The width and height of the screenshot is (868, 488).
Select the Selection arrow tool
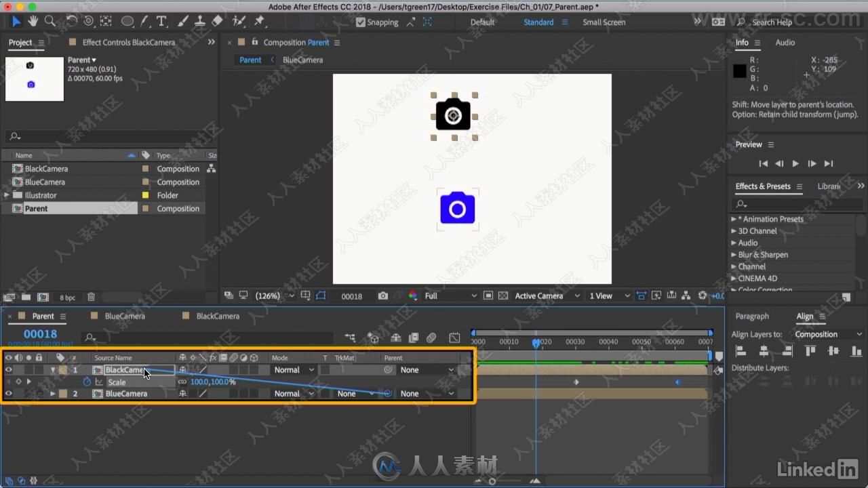[16, 22]
